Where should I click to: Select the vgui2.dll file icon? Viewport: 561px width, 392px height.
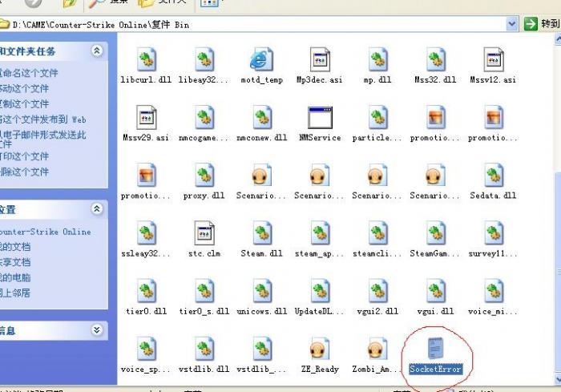(x=377, y=291)
